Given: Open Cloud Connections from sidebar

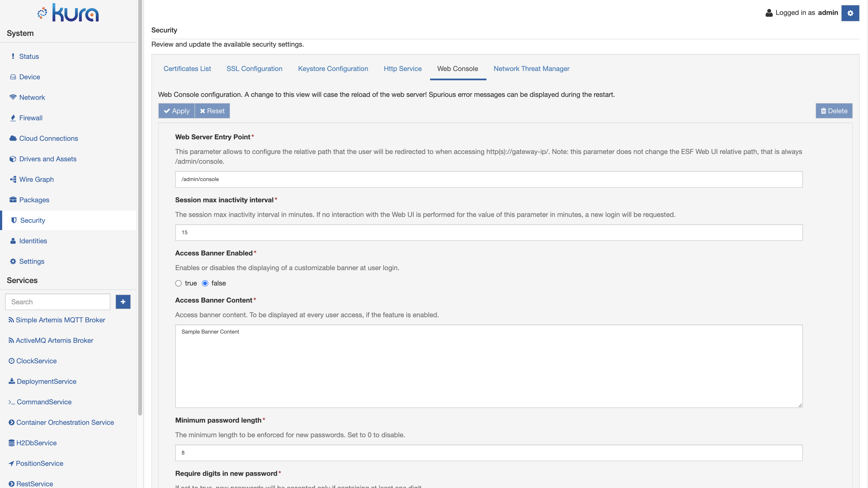Looking at the screenshot, I should (48, 138).
